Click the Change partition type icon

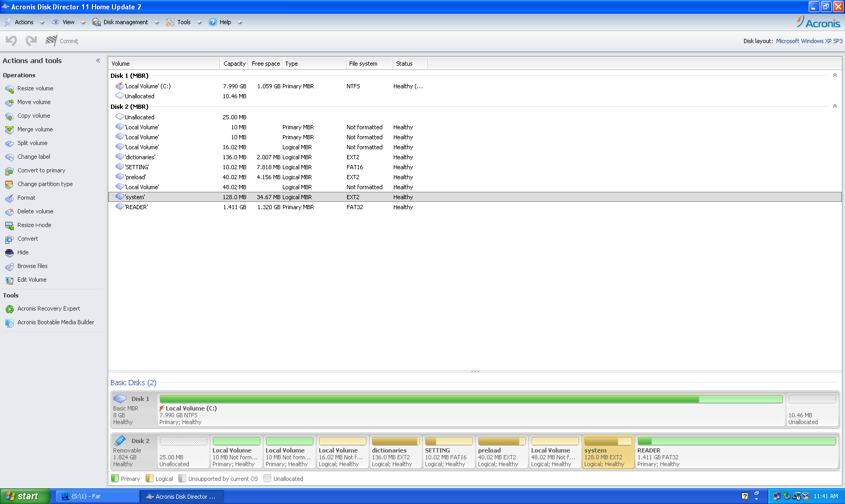(9, 184)
